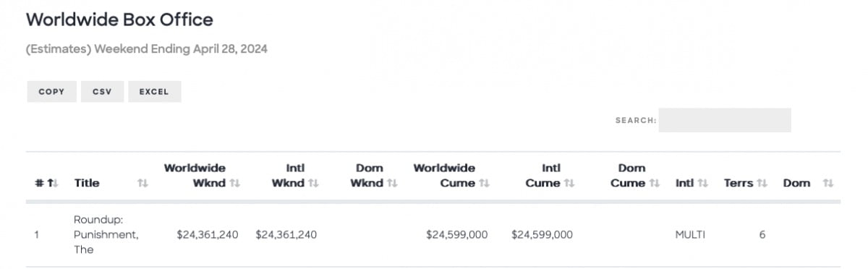Select the MULTI distributor cell

[690, 235]
